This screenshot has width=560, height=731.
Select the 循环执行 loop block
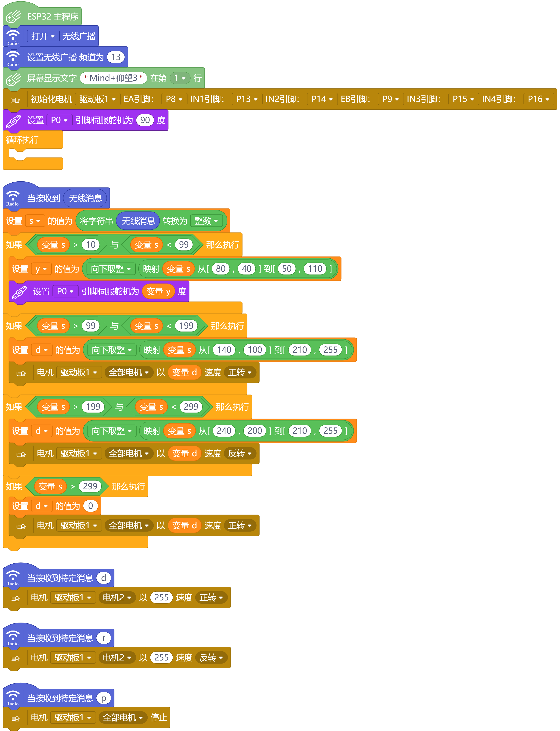[x=33, y=150]
